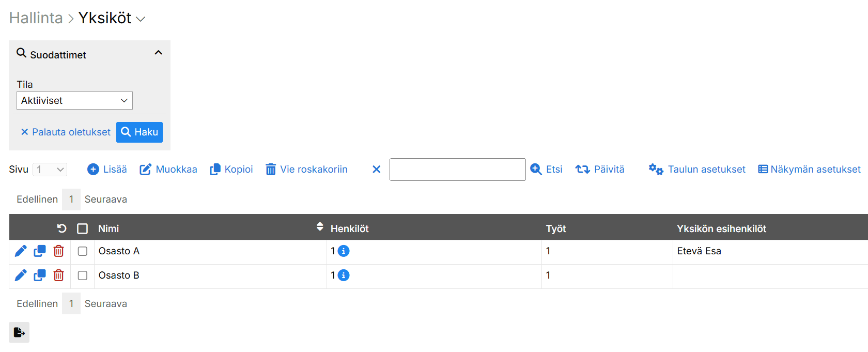Click the info icon in Osasto B's Henkilöt cell

click(x=344, y=276)
